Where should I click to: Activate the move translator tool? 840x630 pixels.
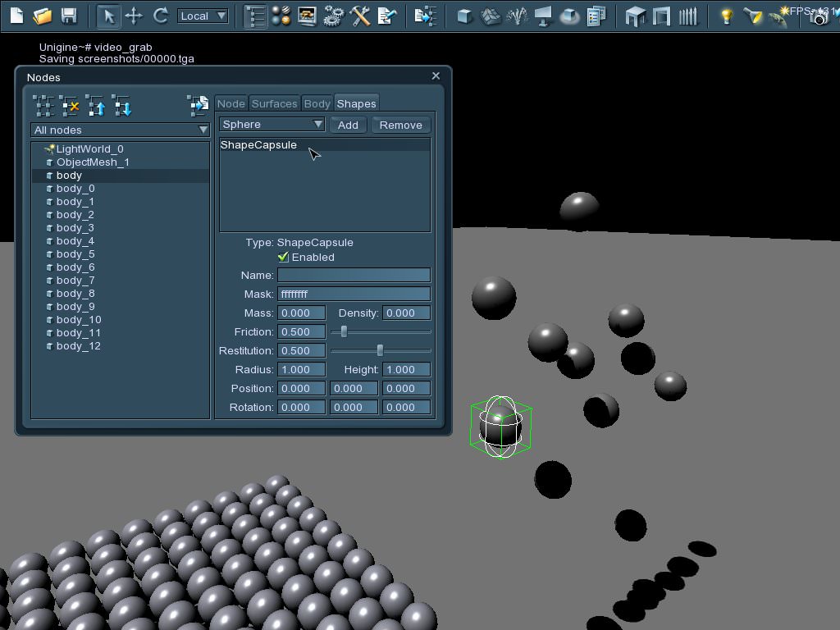click(x=134, y=16)
